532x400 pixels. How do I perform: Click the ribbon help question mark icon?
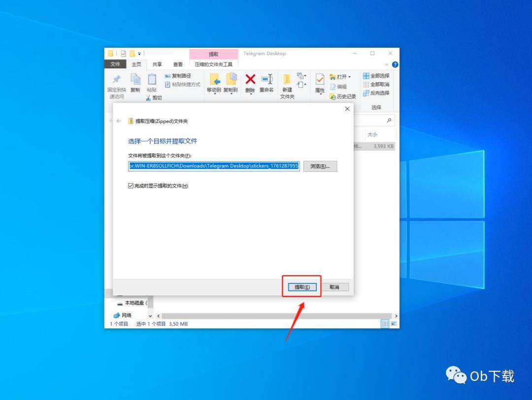coord(395,64)
